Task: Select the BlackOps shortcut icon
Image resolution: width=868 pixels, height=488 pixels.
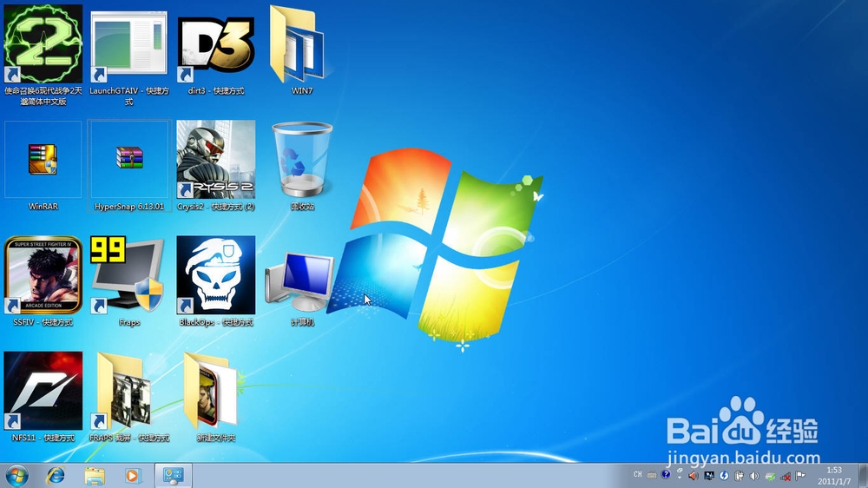Action: coord(216,275)
